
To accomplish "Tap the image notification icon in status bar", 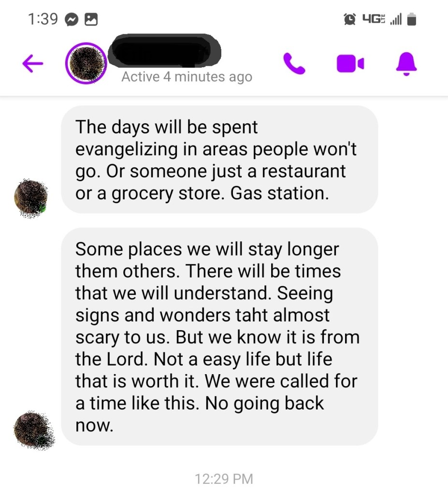I will coord(91,19).
